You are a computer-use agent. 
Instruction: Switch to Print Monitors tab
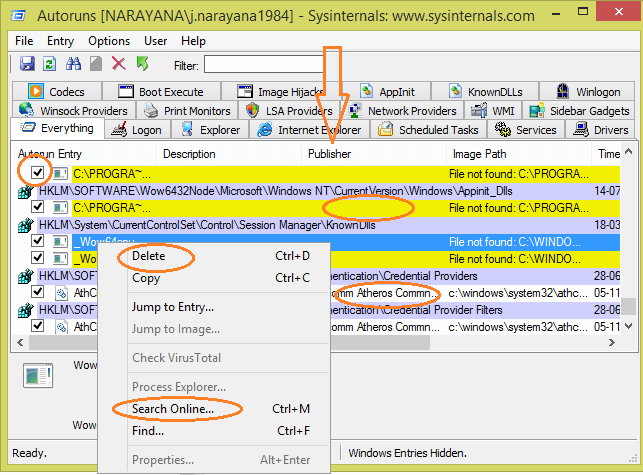[x=187, y=111]
